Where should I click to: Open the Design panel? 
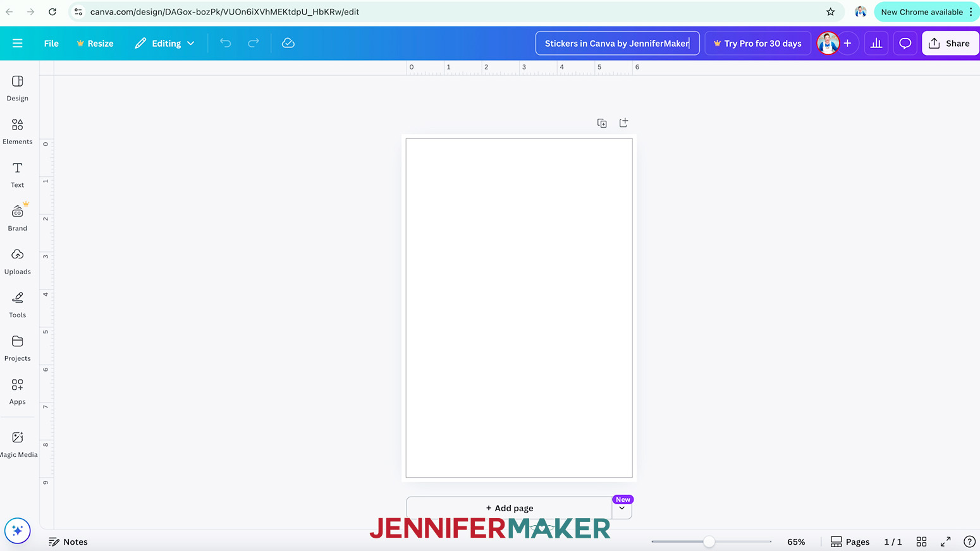(x=18, y=88)
